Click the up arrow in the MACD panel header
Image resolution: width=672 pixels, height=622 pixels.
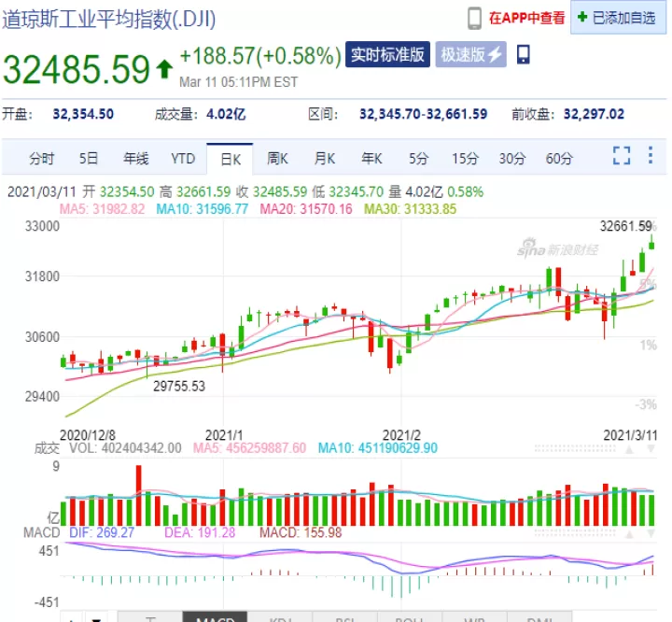point(630,534)
